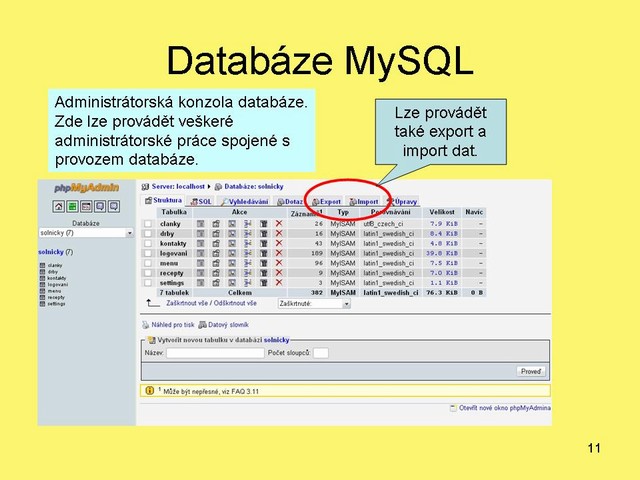Click the Název input field
This screenshot has height=480, width=640.
pos(215,353)
